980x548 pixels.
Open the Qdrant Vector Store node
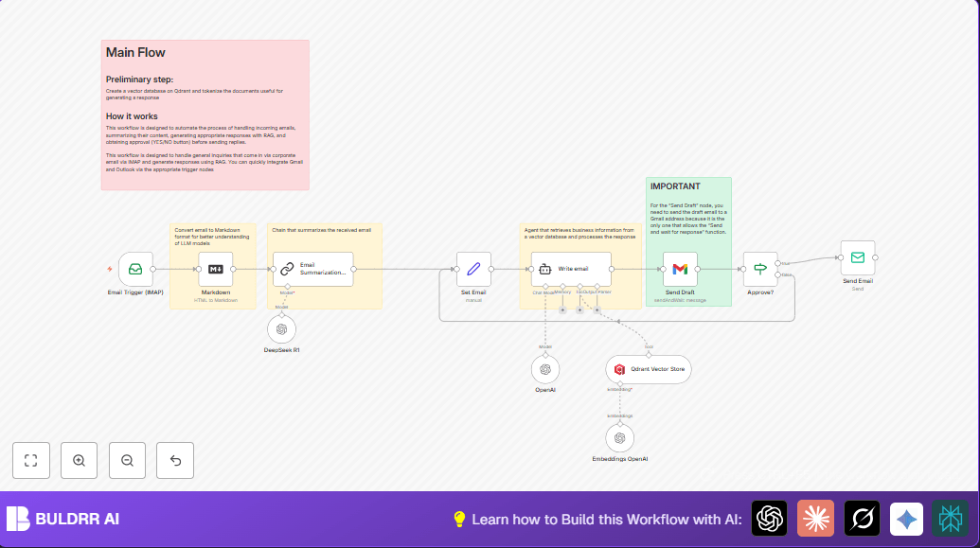point(649,369)
